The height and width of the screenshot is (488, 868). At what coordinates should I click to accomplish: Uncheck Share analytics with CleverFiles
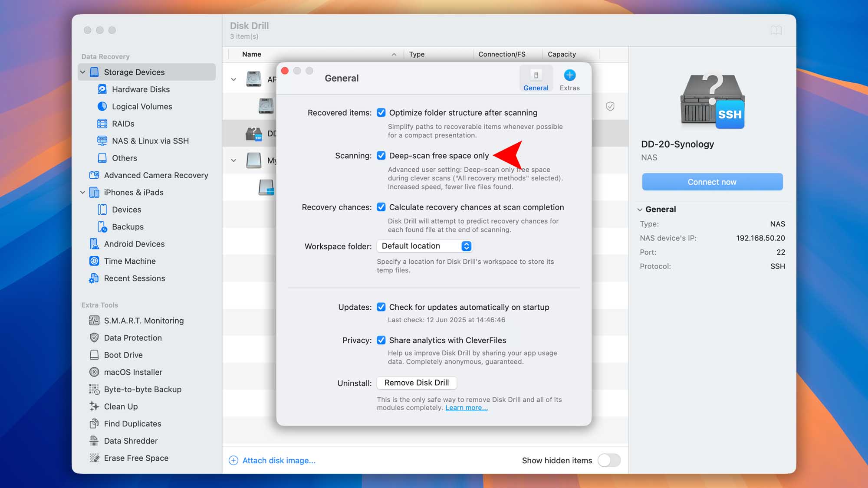coord(381,341)
